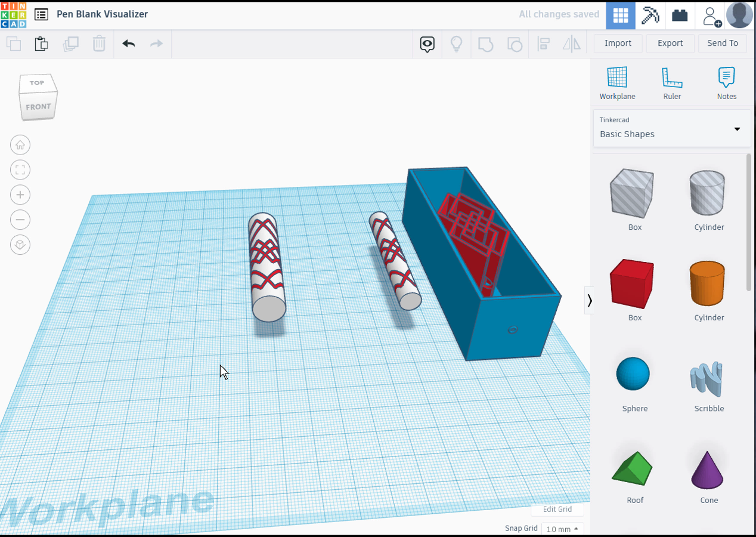The width and height of the screenshot is (756, 537).
Task: Undo the last action
Action: [129, 44]
